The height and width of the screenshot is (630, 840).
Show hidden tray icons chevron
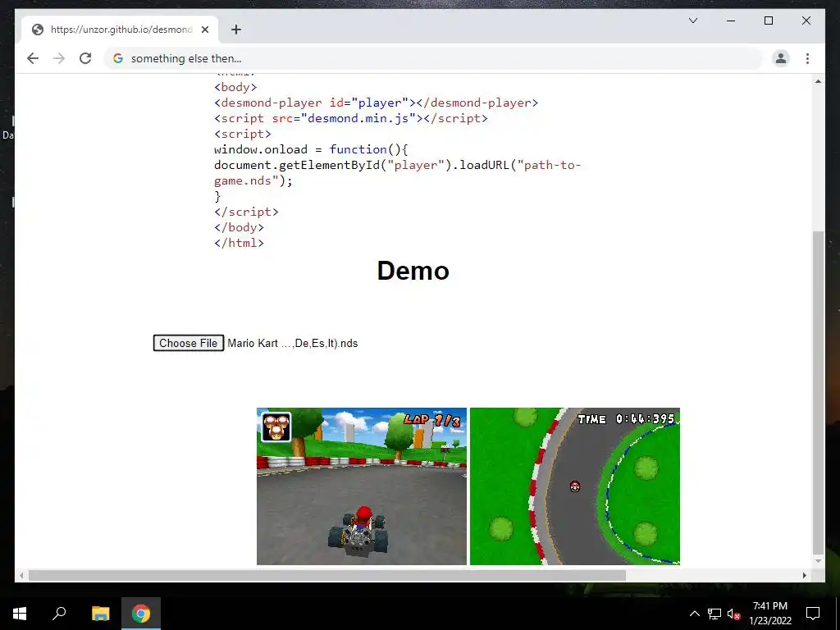pyautogui.click(x=694, y=614)
